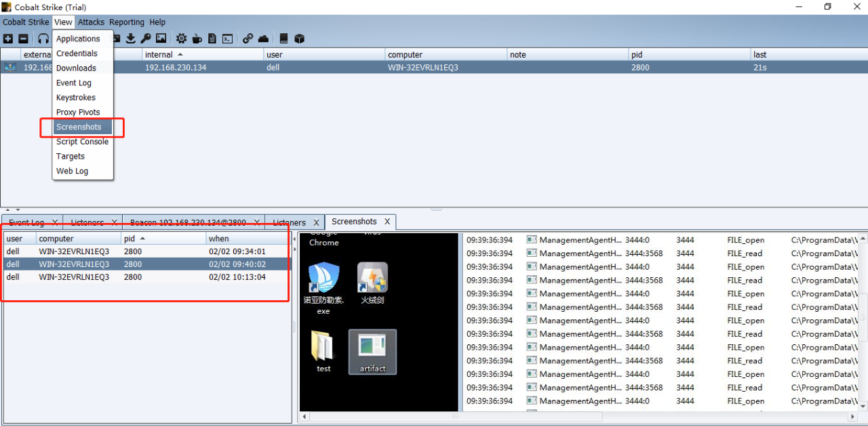
Task: Choose Keystrokes from the View menu
Action: (83, 98)
